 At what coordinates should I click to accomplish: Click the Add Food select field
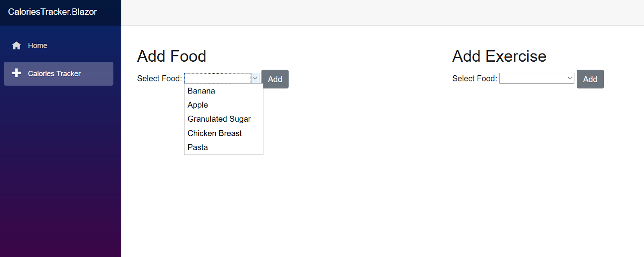218,79
